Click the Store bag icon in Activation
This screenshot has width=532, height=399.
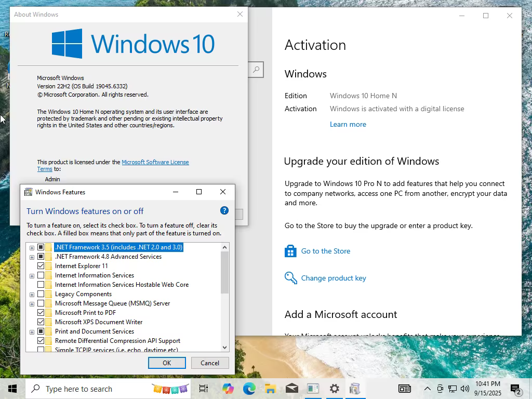(290, 251)
